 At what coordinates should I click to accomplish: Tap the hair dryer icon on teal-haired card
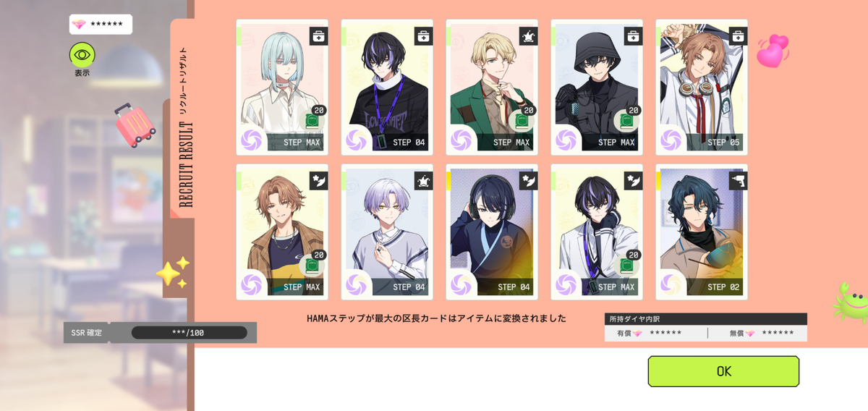(738, 181)
